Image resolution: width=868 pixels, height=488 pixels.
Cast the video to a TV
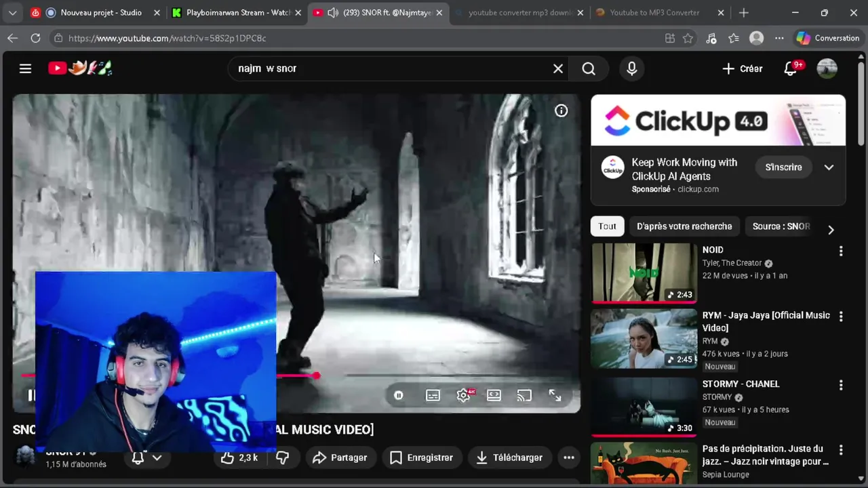tap(524, 395)
